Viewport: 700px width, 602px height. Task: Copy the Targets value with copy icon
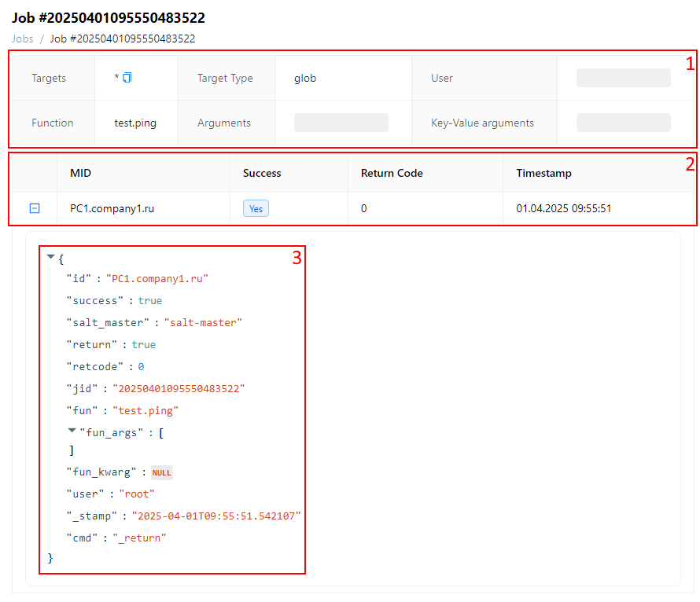point(127,78)
